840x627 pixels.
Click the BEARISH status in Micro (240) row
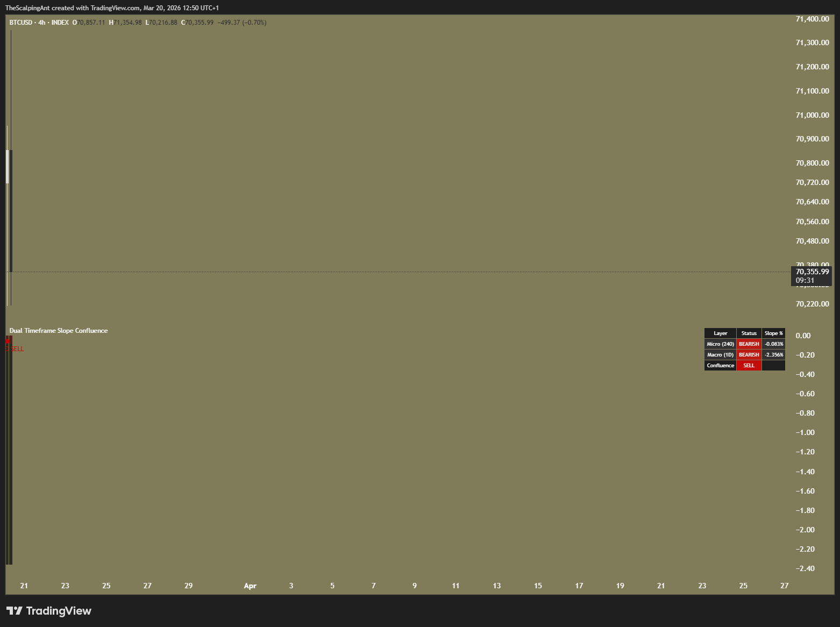[x=749, y=344]
